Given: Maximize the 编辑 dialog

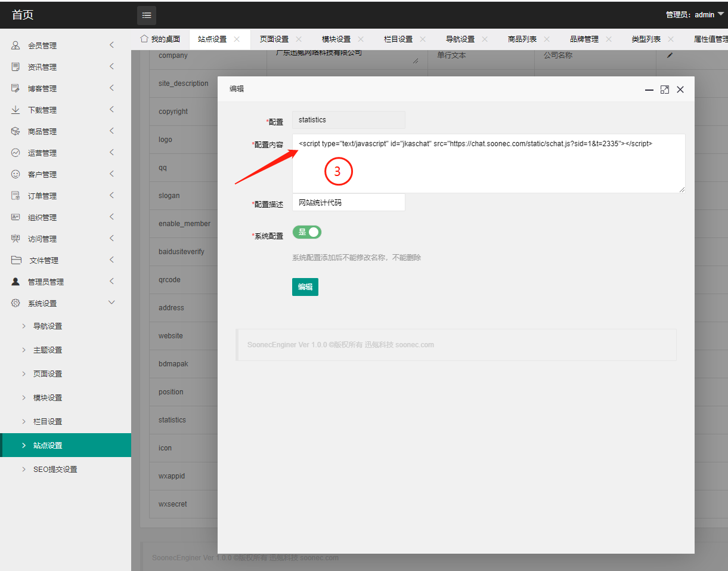Looking at the screenshot, I should (x=665, y=89).
